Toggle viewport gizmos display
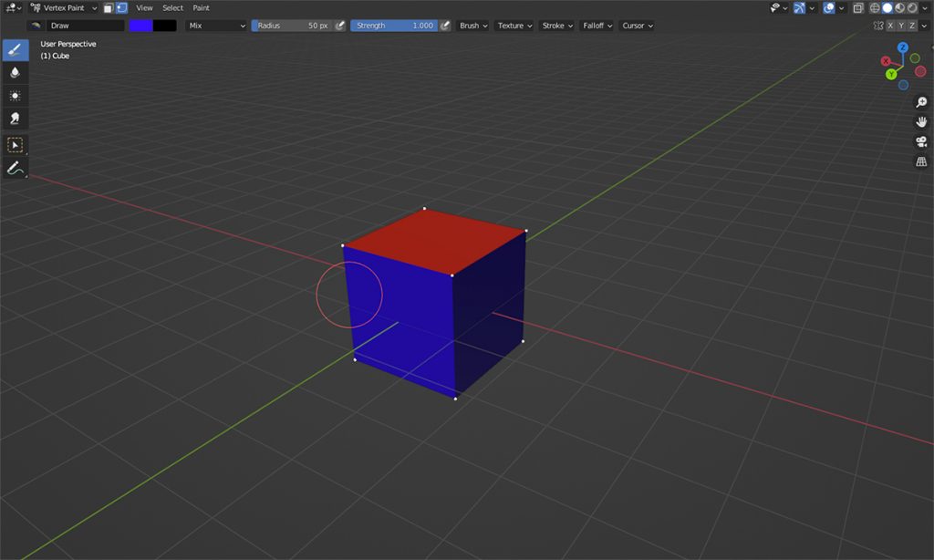 799,7
